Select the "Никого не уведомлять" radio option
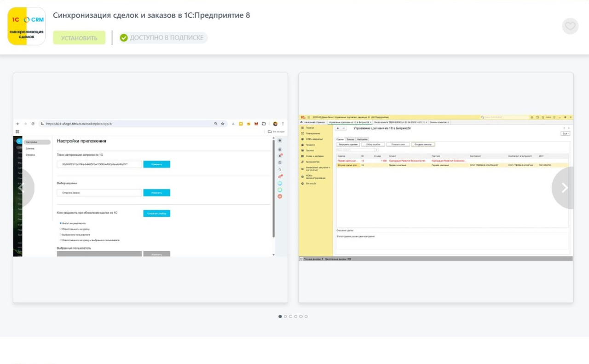This screenshot has width=589, height=364. [61, 223]
